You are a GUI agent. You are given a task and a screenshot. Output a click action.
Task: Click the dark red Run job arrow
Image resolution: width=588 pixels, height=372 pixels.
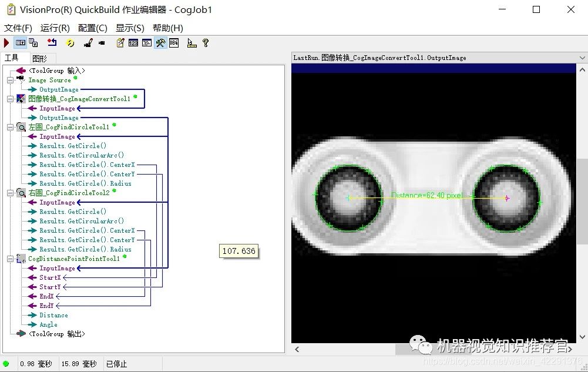(x=6, y=43)
